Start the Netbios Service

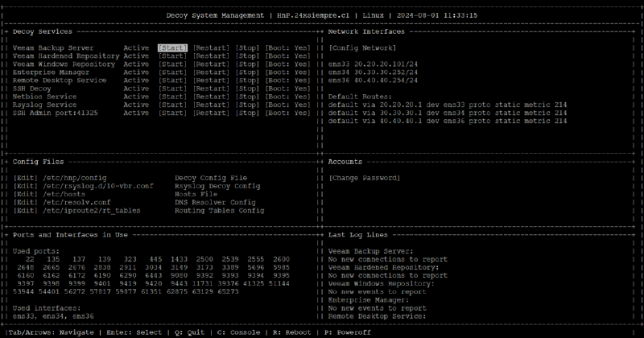(x=172, y=97)
